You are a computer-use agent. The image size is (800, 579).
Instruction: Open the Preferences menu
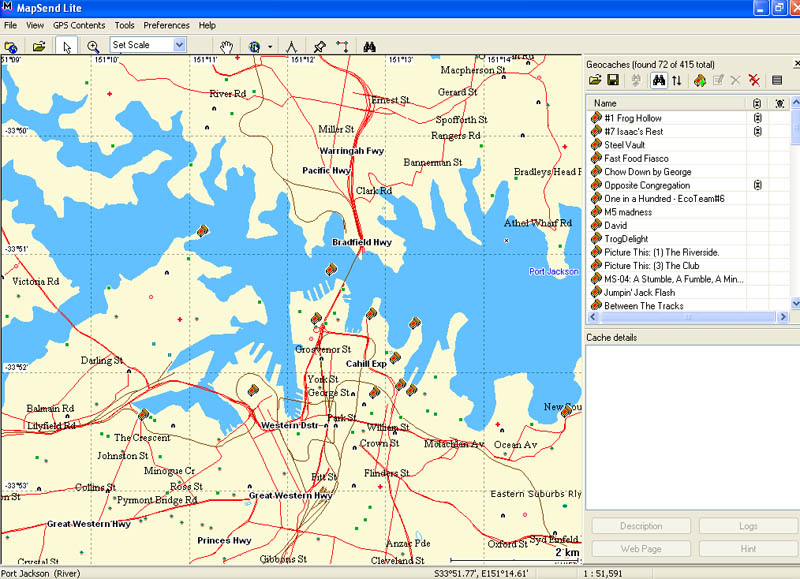166,25
